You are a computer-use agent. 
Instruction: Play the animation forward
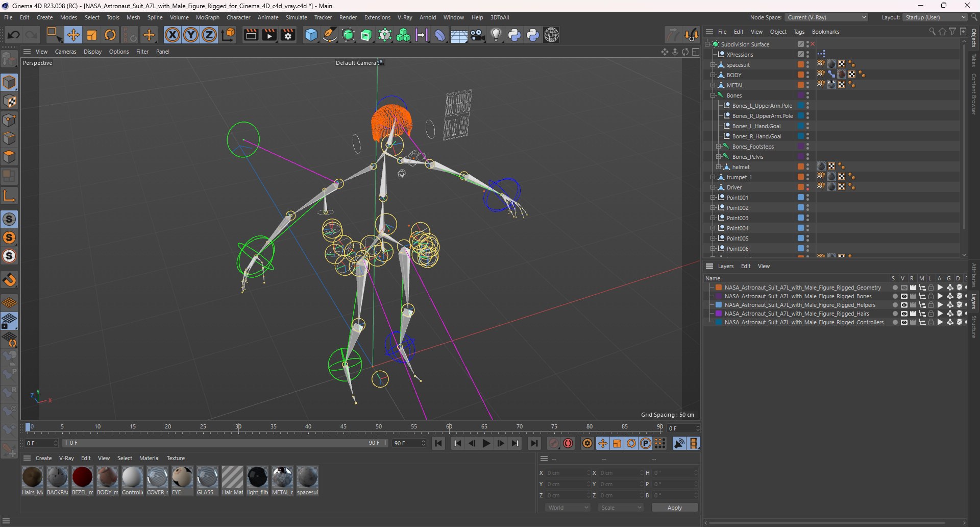[x=486, y=443]
